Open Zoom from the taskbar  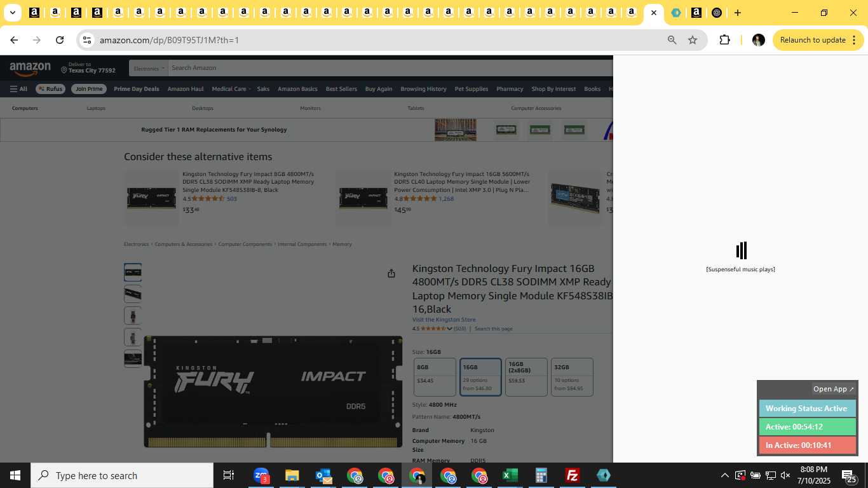pos(261,475)
